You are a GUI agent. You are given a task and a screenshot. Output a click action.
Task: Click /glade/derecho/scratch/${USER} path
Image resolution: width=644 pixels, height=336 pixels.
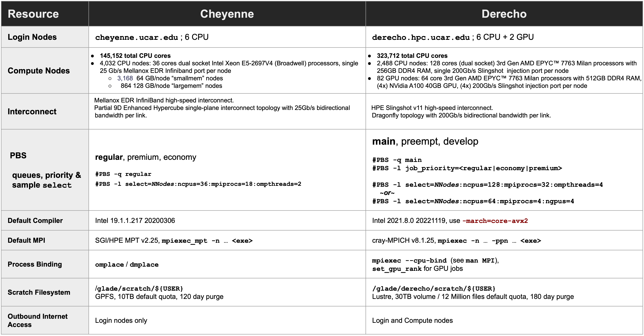click(434, 289)
